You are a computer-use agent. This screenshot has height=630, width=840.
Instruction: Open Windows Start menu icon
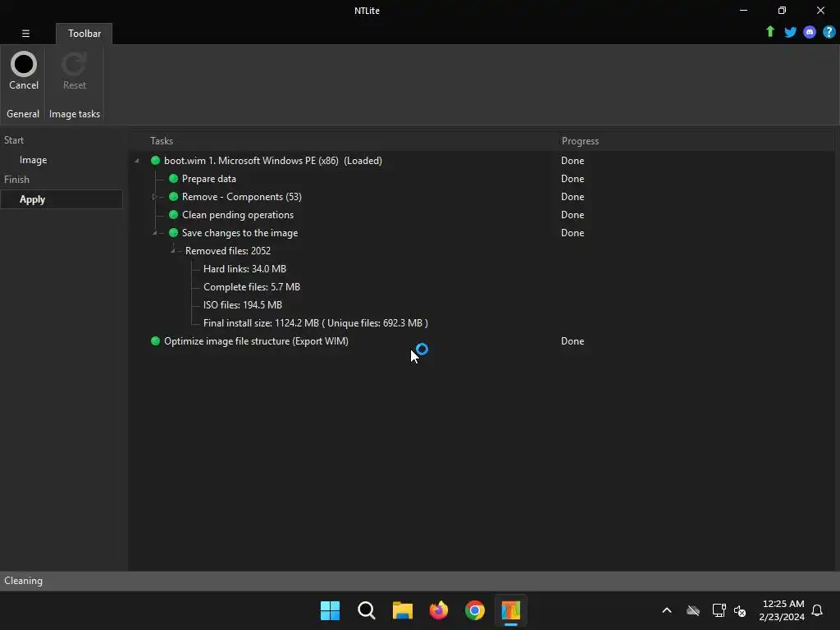[x=330, y=610]
